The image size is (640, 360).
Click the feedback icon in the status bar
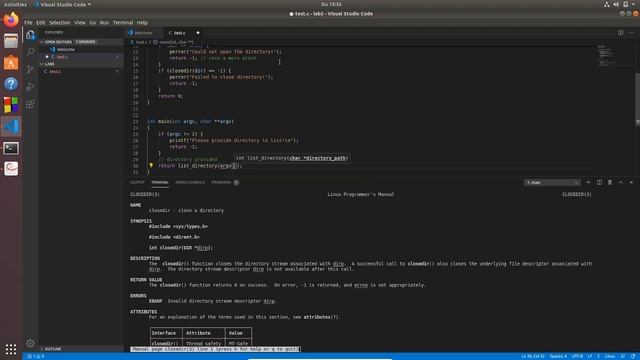click(x=623, y=356)
